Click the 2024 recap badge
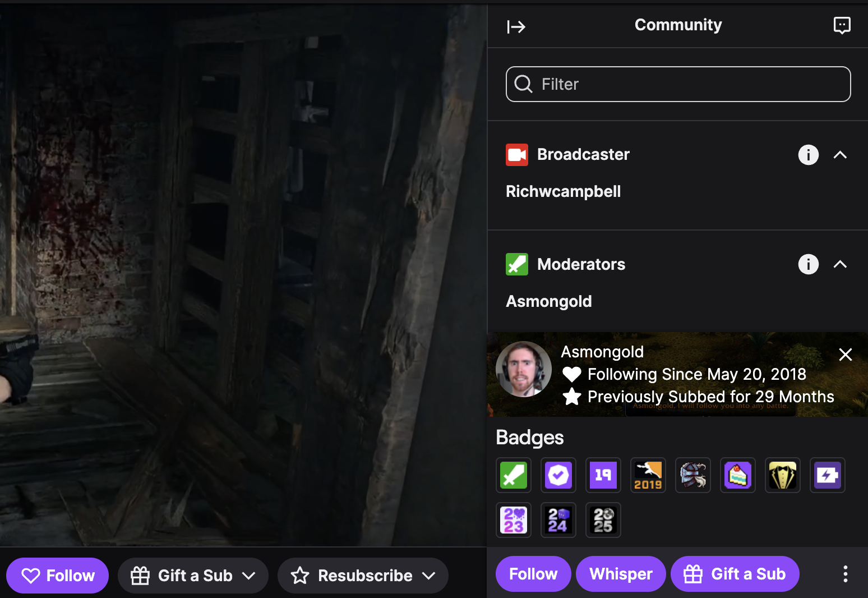868x598 pixels. coord(558,520)
